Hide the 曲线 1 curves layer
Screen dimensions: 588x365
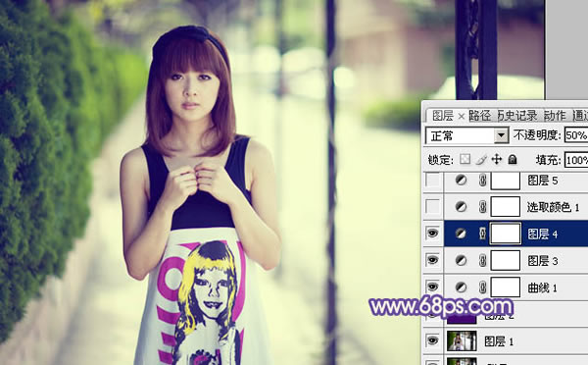[x=432, y=287]
